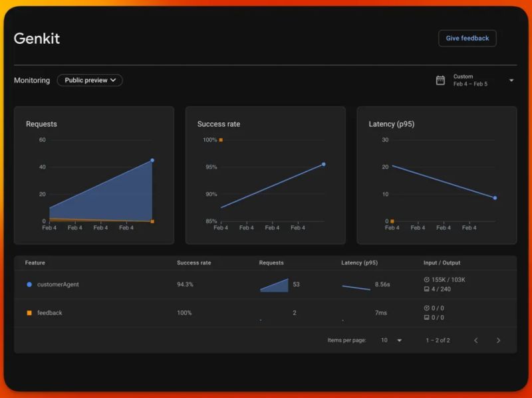Screen dimensions: 532x398
Task: Open the items per page dropdown
Action: click(391, 340)
